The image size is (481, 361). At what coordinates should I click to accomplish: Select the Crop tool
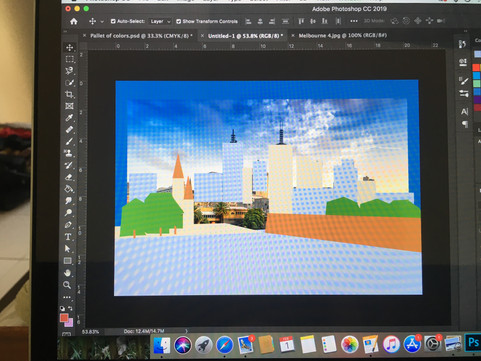coord(69,94)
